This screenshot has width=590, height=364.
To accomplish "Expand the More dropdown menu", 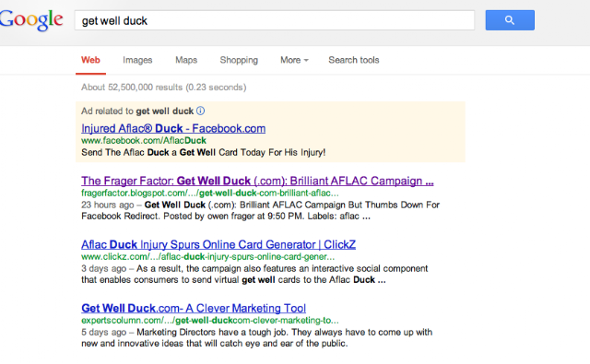I will (x=294, y=60).
